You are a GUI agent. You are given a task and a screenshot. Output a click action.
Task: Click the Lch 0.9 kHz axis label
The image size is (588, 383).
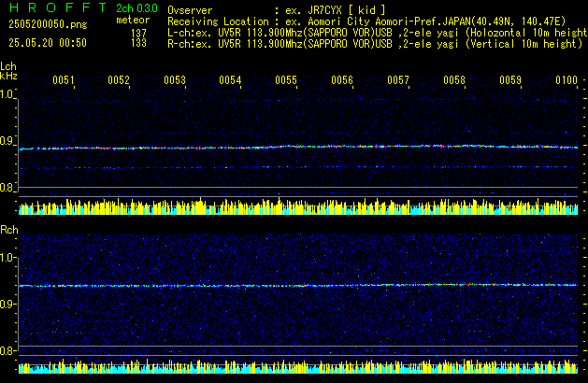click(7, 141)
